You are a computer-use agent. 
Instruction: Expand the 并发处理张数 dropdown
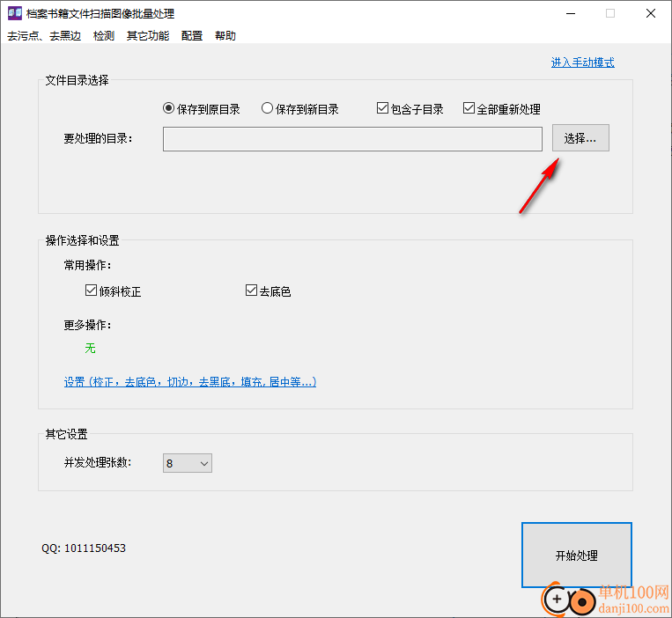pos(188,463)
